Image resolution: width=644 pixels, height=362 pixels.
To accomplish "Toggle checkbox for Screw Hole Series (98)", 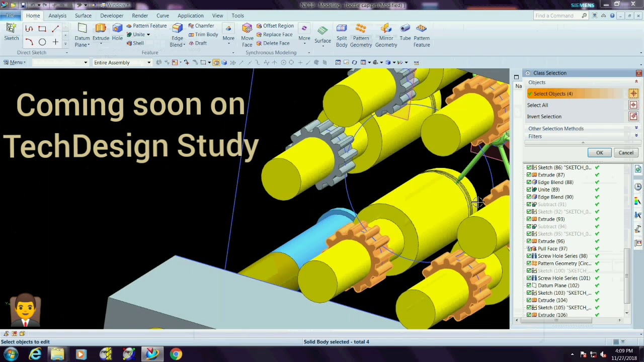I will coord(529,256).
